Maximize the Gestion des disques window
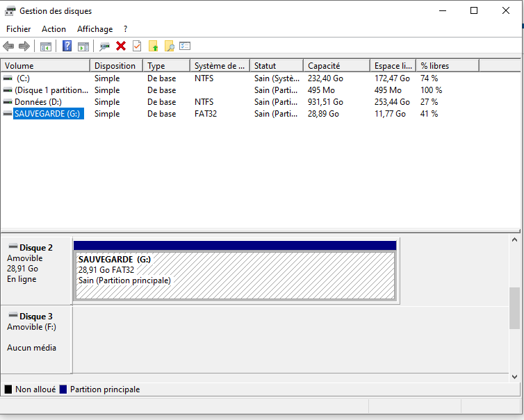The width and height of the screenshot is (524, 420). click(x=474, y=10)
